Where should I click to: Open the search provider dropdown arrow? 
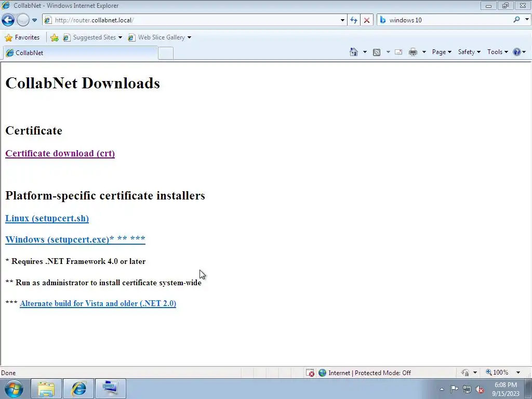[527, 20]
